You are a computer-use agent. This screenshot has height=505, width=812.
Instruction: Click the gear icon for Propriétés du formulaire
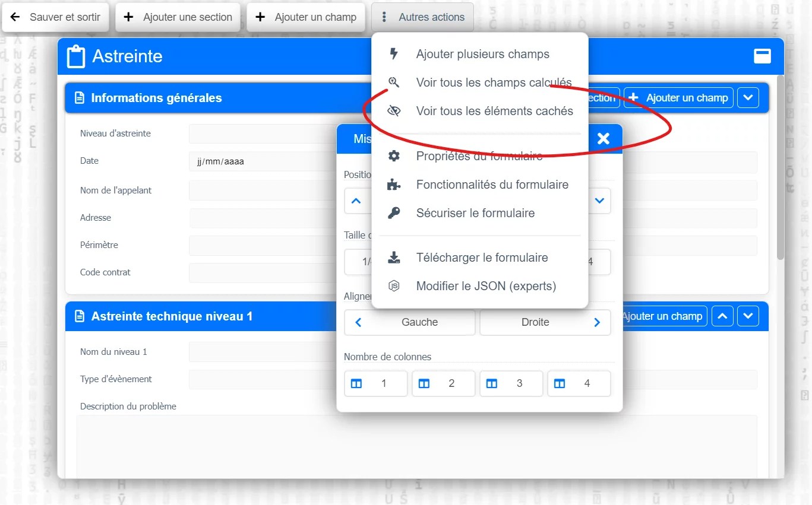point(393,156)
